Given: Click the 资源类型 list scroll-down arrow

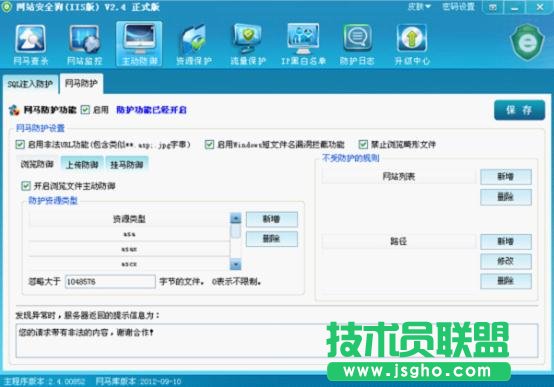Looking at the screenshot, I should [235, 264].
